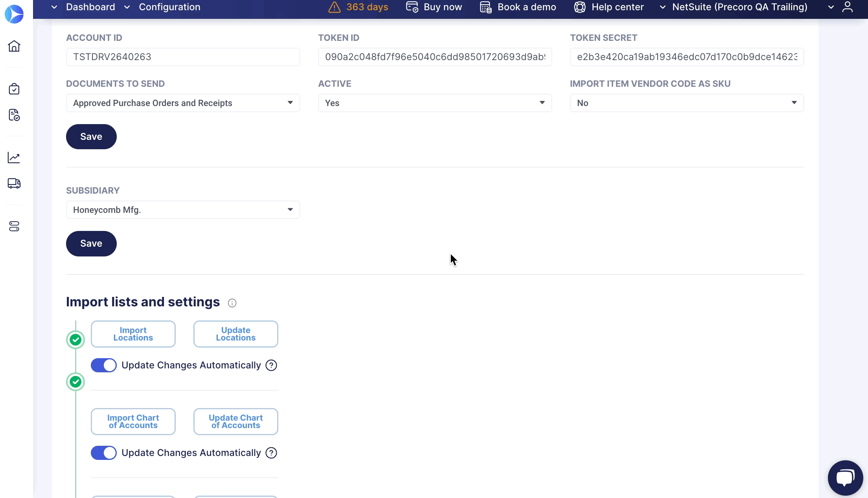The height and width of the screenshot is (498, 868).
Task: Select a different Subsidiary from dropdown
Action: click(182, 209)
